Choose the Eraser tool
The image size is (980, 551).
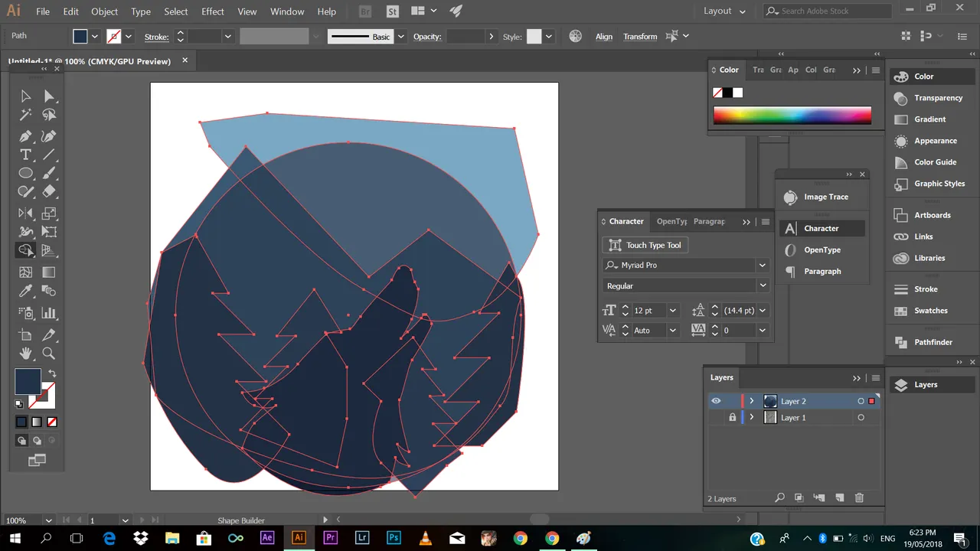click(49, 191)
